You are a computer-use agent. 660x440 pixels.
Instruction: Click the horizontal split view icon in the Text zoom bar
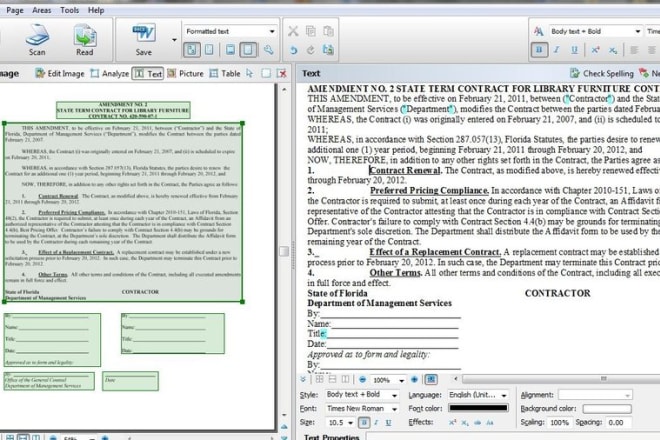tap(333, 379)
